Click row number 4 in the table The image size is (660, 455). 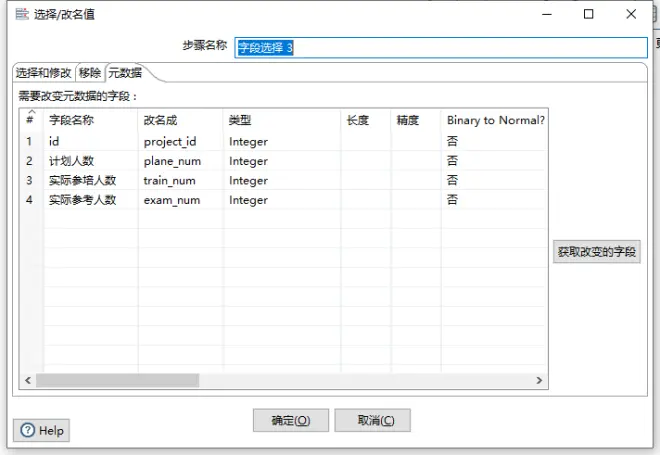tap(29, 200)
